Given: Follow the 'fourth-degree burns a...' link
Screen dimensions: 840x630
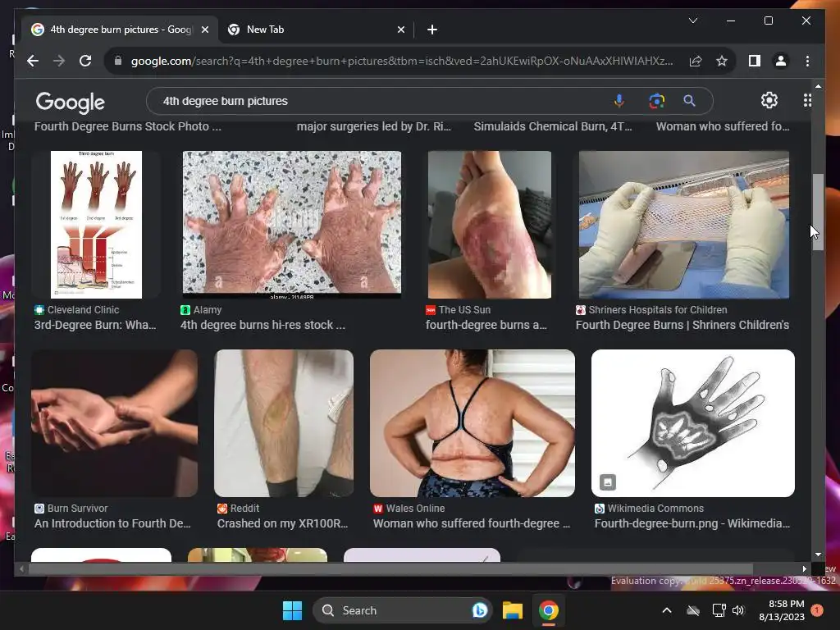Looking at the screenshot, I should [x=486, y=325].
